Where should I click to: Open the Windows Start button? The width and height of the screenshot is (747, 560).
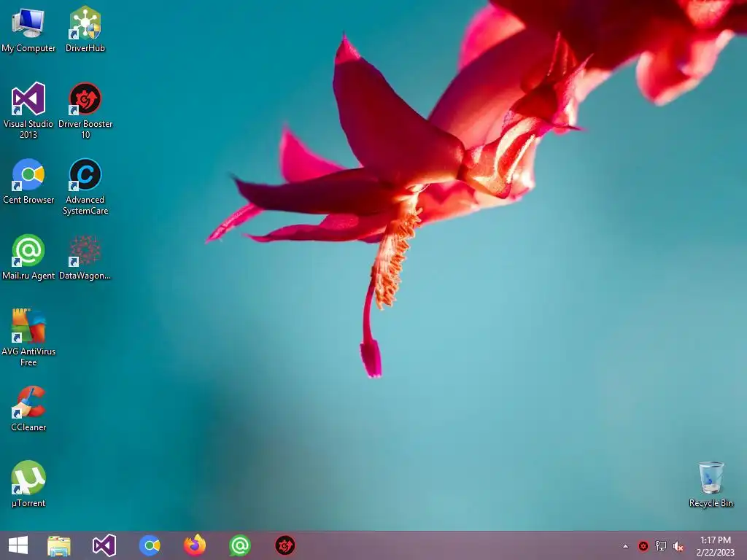[18, 545]
